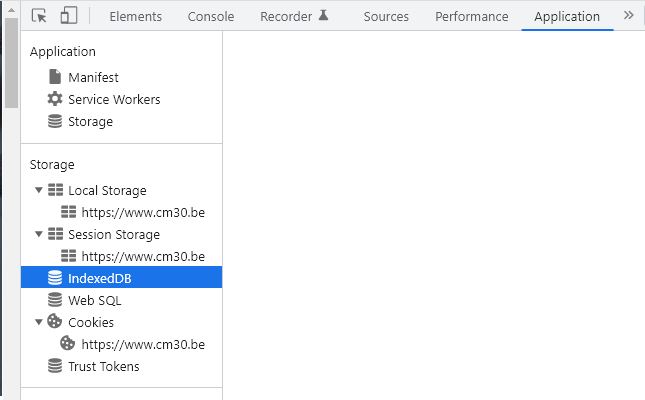645x400 pixels.
Task: Open cm30.be cookies entry
Action: click(x=143, y=344)
